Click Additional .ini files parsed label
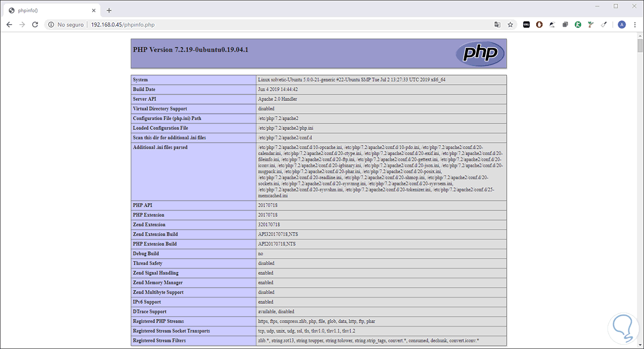The width and height of the screenshot is (644, 349). coord(160,147)
